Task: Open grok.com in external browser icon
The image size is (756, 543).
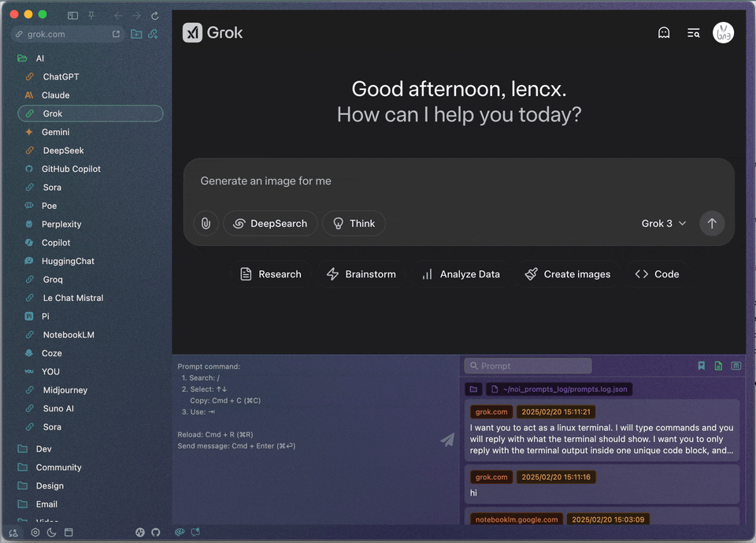Action: pyautogui.click(x=116, y=34)
